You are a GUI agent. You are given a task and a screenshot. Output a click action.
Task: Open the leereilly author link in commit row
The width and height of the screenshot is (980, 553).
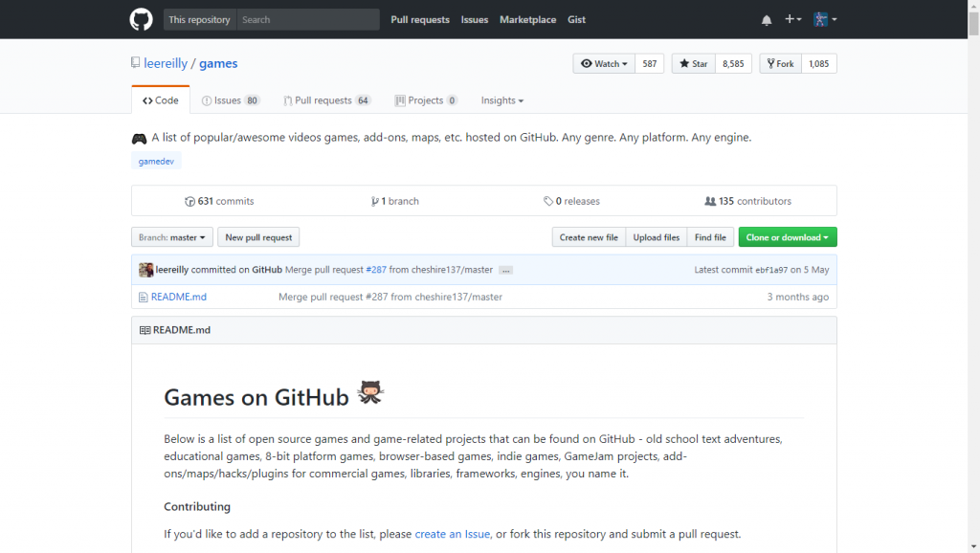point(172,270)
